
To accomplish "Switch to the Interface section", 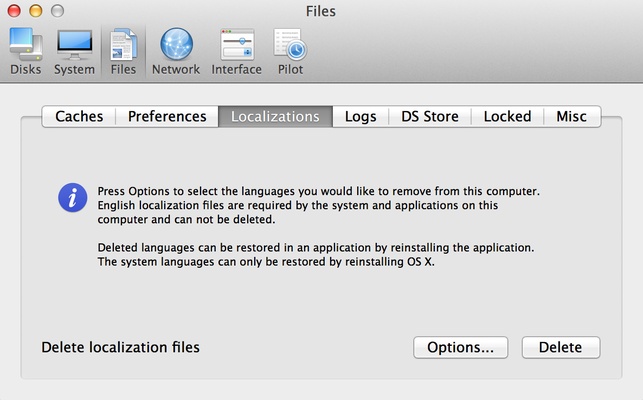I will [236, 50].
